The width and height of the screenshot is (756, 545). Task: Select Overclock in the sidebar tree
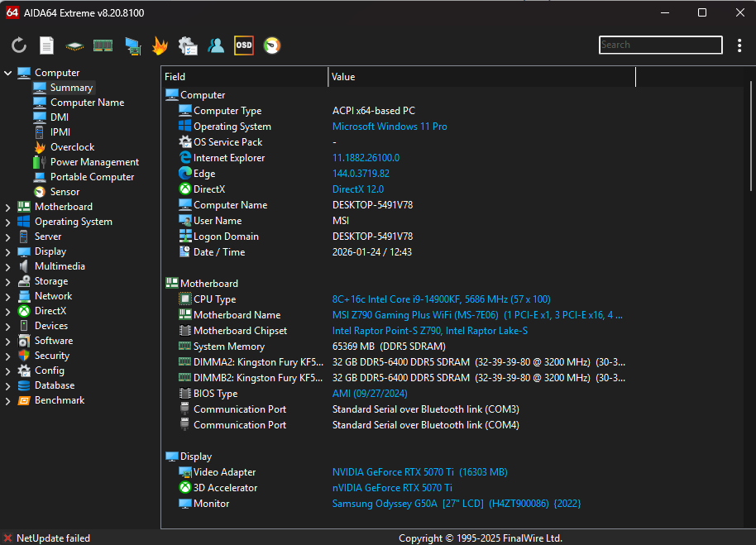pyautogui.click(x=72, y=147)
